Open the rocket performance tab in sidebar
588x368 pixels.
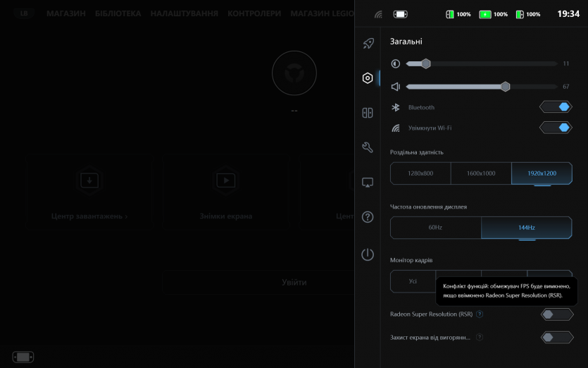368,44
